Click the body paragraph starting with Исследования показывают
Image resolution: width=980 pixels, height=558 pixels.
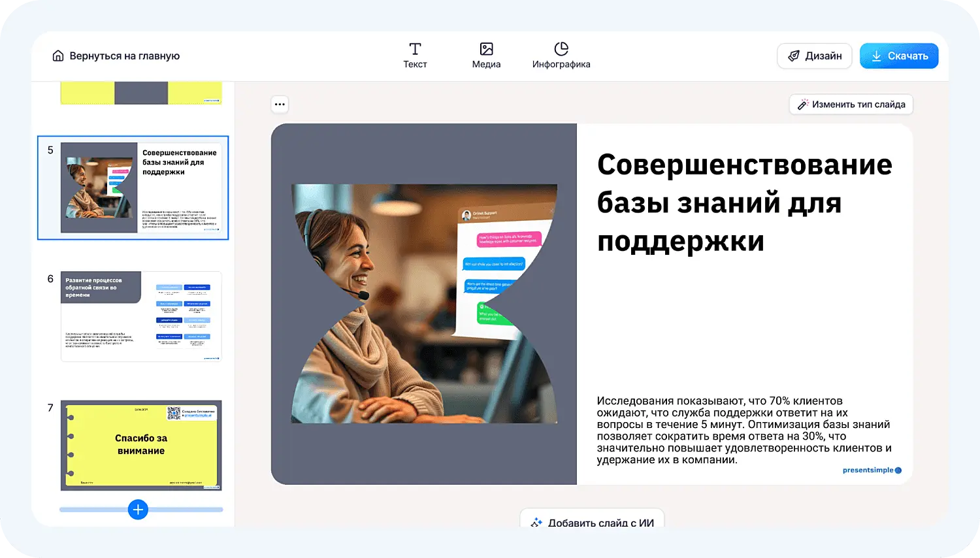tap(744, 430)
